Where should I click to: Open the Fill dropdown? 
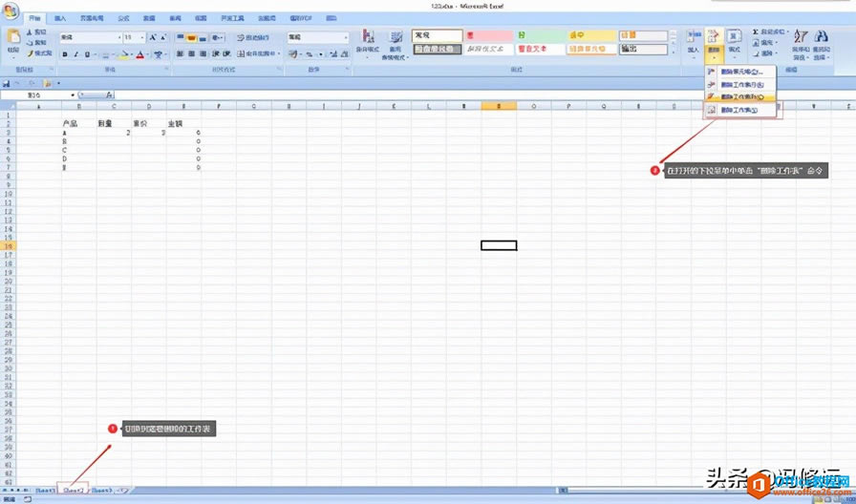tap(765, 43)
